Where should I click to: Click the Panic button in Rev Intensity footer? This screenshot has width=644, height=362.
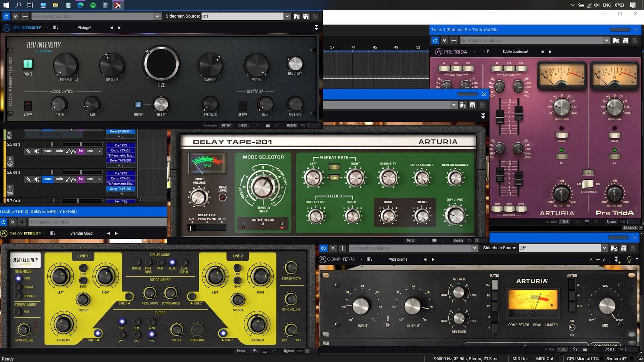[x=243, y=125]
